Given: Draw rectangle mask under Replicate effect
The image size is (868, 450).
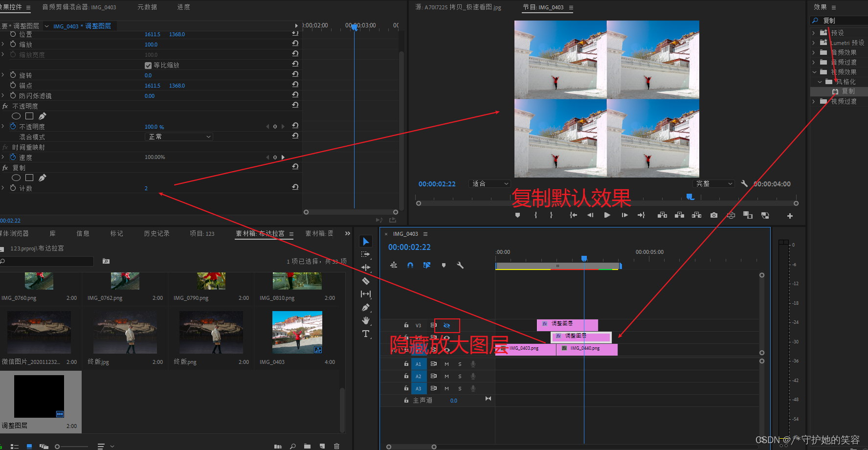Looking at the screenshot, I should click(29, 178).
